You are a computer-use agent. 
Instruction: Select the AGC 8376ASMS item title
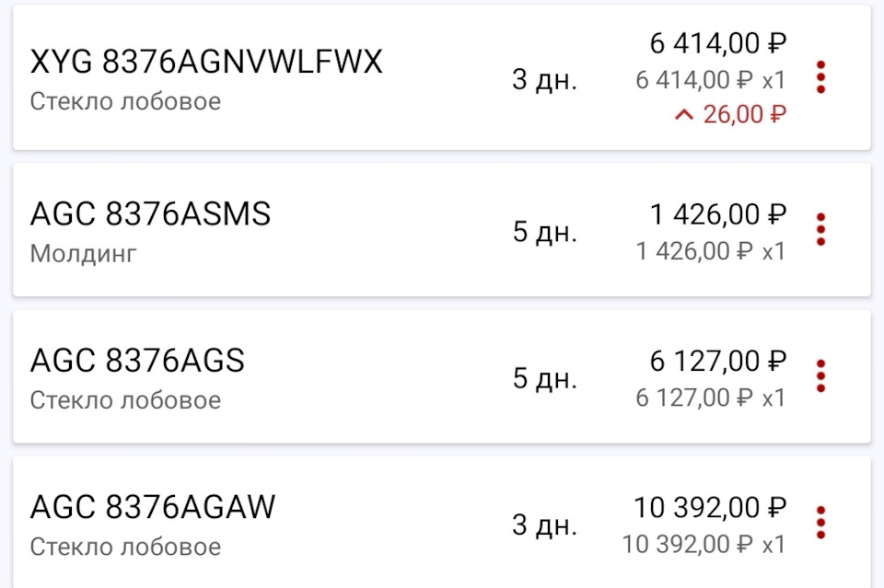point(150,214)
